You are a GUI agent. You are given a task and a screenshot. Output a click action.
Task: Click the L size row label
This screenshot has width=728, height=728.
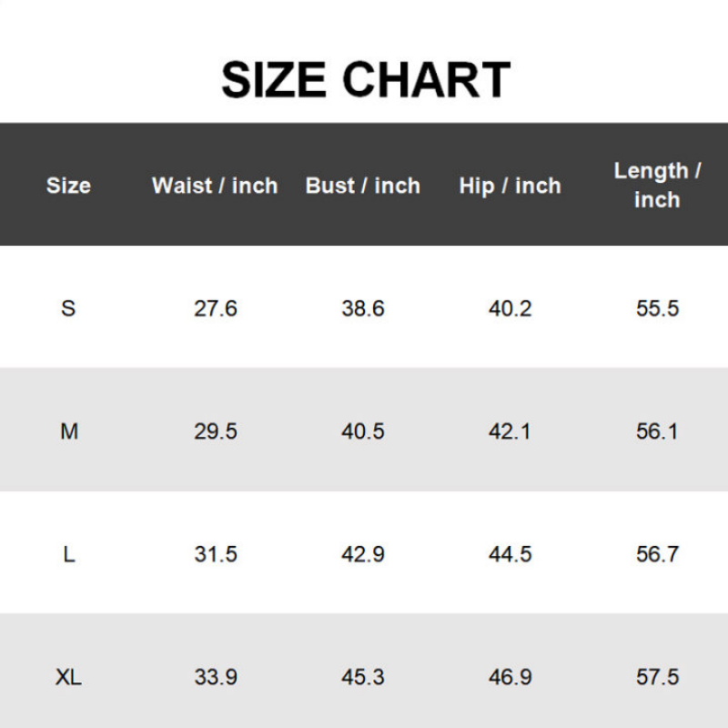(68, 554)
